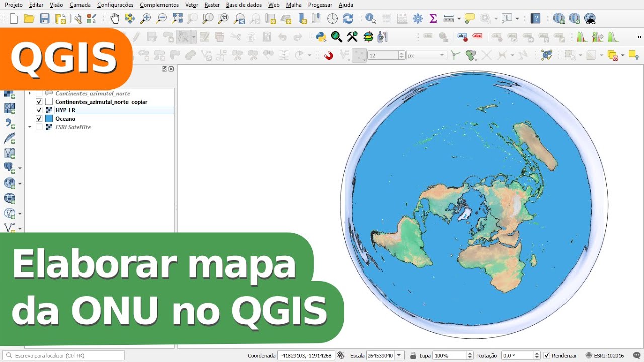Hide the Oceano layer
Viewport: 644px width, 362px height.
[39, 119]
